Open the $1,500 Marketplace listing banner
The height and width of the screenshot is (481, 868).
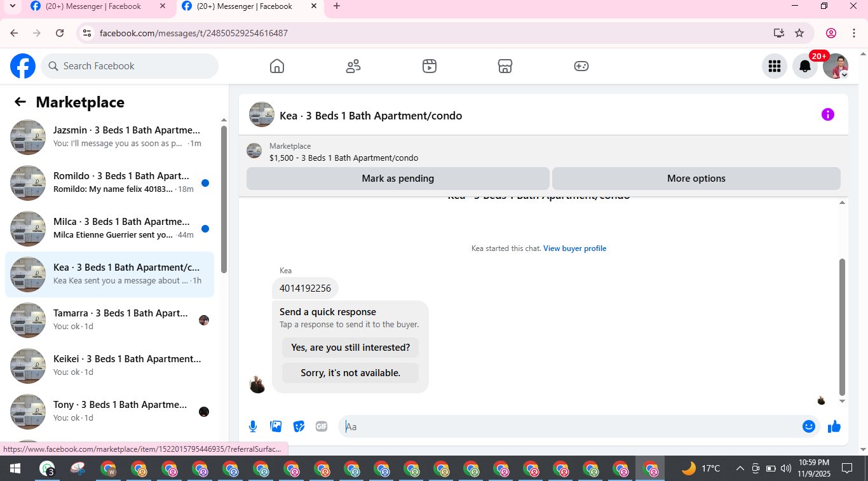pos(543,152)
